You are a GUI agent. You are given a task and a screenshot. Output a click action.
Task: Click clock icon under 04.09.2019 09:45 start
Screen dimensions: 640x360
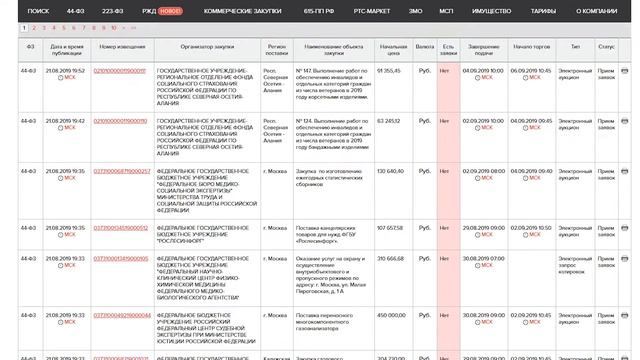(x=525, y=128)
